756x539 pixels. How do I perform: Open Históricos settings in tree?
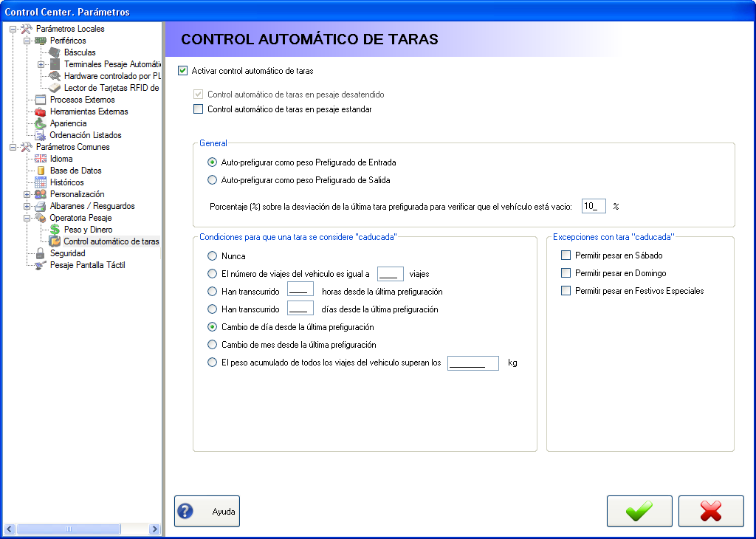[67, 182]
